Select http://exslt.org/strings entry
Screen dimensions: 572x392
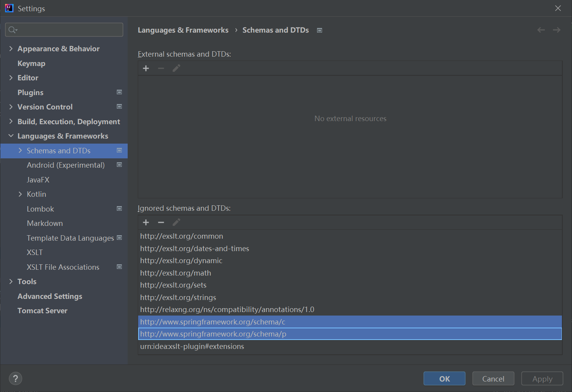[x=350, y=297]
